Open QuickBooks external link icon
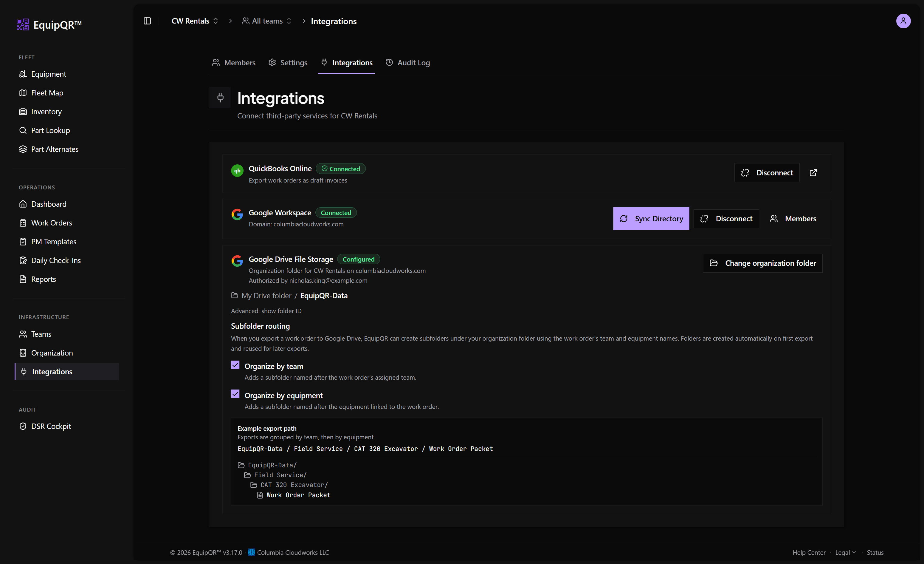The width and height of the screenshot is (924, 564). (813, 172)
